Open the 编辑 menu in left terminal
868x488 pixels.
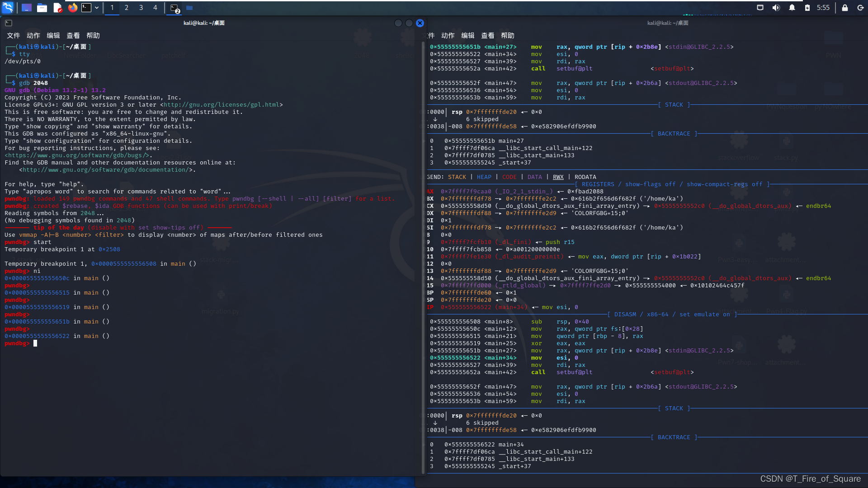(53, 36)
